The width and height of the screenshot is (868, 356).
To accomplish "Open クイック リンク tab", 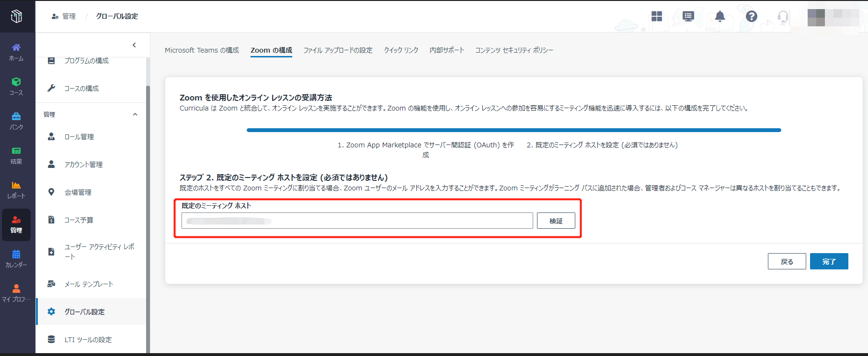I will coord(401,50).
